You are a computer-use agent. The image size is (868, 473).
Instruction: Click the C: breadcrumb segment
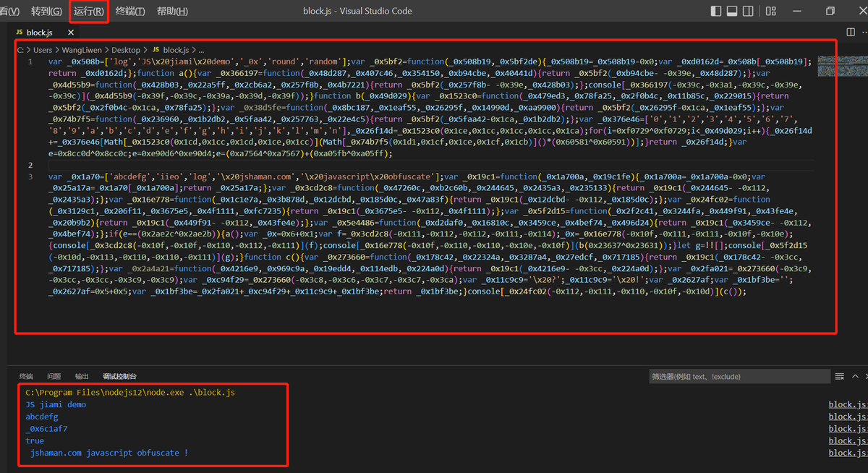click(x=21, y=50)
